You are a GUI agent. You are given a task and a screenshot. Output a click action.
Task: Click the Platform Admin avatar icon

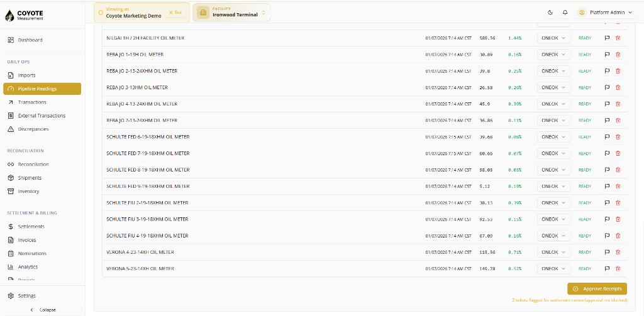tap(582, 13)
